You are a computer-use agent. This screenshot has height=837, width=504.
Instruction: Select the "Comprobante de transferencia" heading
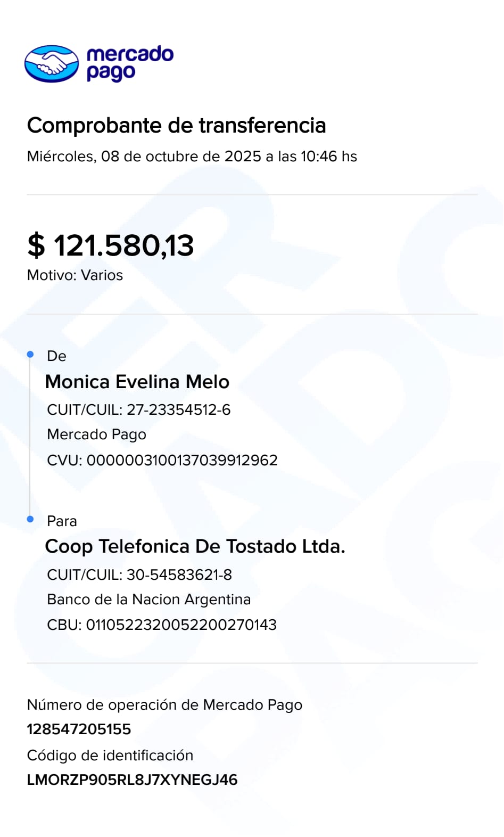click(176, 126)
